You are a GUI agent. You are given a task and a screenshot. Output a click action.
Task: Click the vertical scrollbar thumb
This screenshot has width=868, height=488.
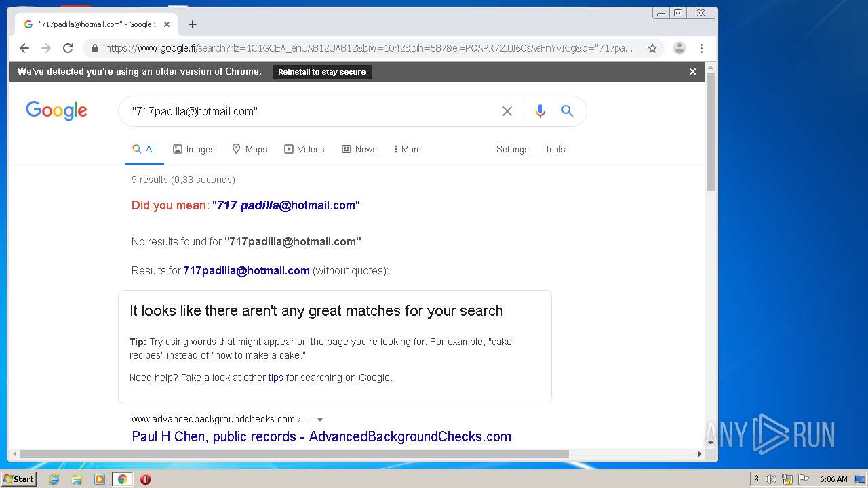coord(711,131)
